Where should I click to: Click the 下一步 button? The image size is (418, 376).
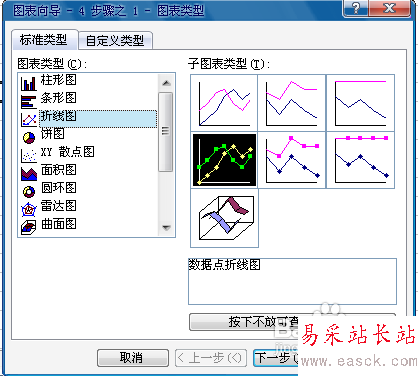point(276,358)
